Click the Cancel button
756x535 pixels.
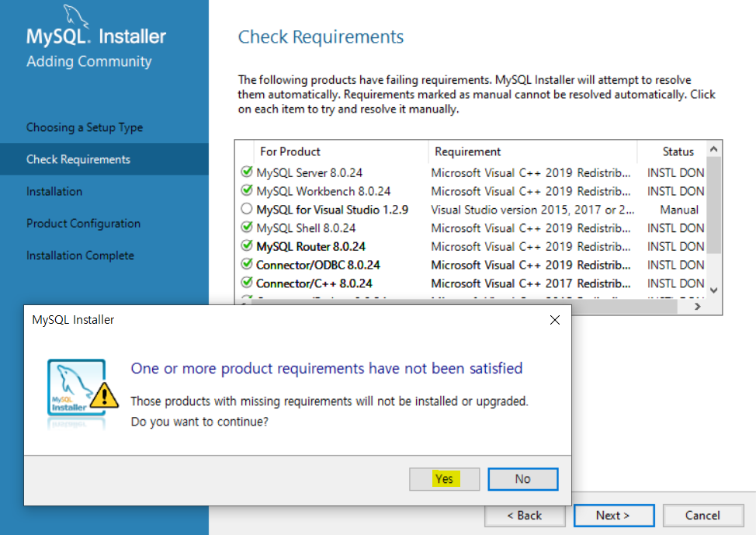[703, 516]
